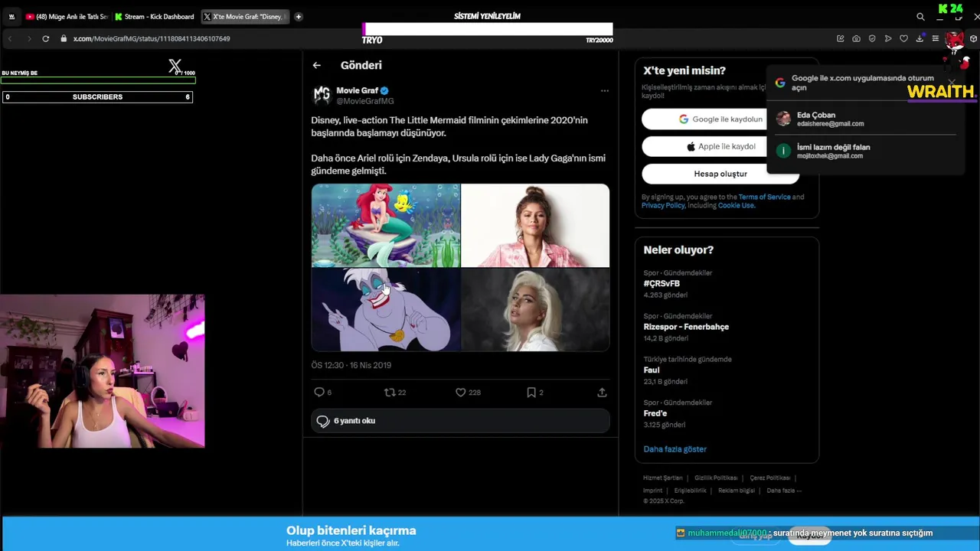This screenshot has width=980, height=551.
Task: Open the Erişilebilirlik footer link
Action: [x=690, y=491]
